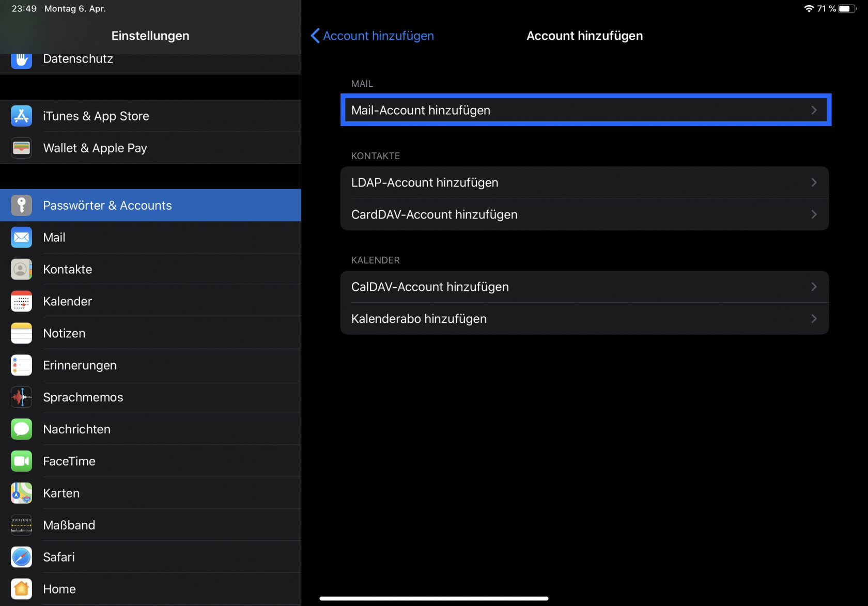Tap the blue back chevron arrow
Image resolution: width=868 pixels, height=606 pixels.
tap(315, 36)
